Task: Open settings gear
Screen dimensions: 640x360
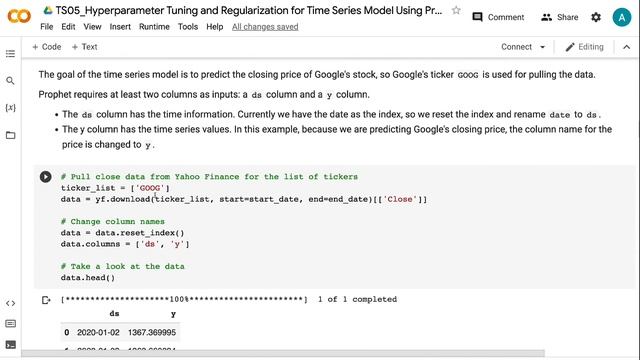Action: 596,17
